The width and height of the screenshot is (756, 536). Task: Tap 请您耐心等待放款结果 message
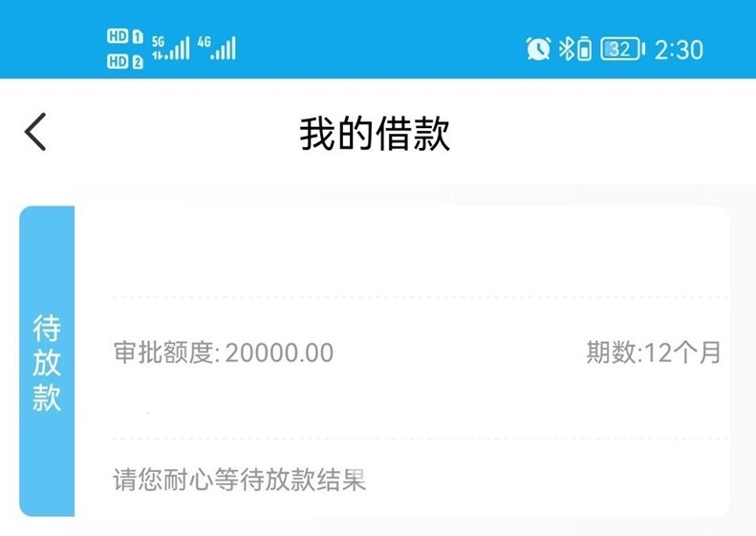(240, 480)
